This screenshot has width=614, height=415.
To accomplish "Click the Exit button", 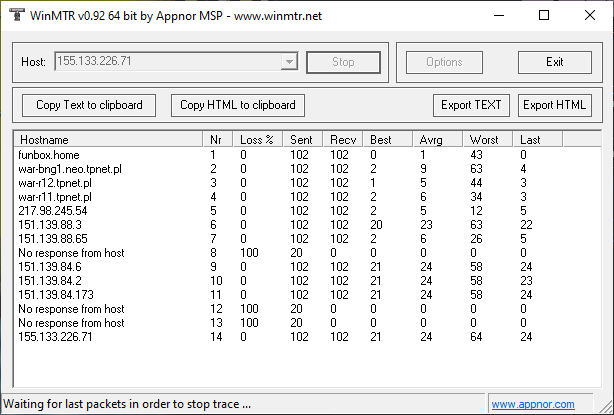I will coord(555,62).
